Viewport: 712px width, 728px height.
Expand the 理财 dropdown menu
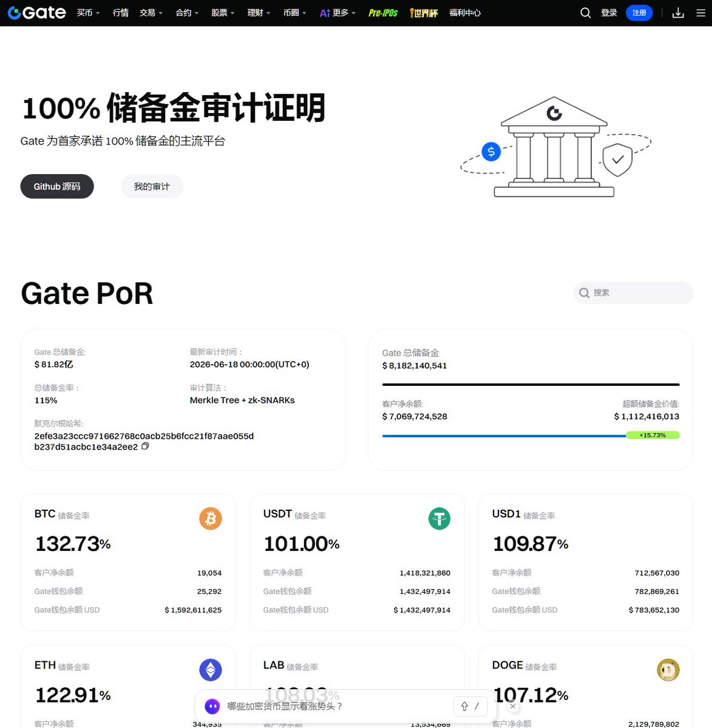tap(259, 13)
